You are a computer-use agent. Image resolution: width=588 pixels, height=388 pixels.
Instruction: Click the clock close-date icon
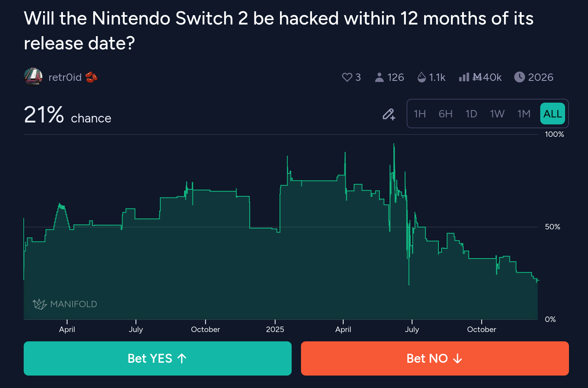click(519, 77)
